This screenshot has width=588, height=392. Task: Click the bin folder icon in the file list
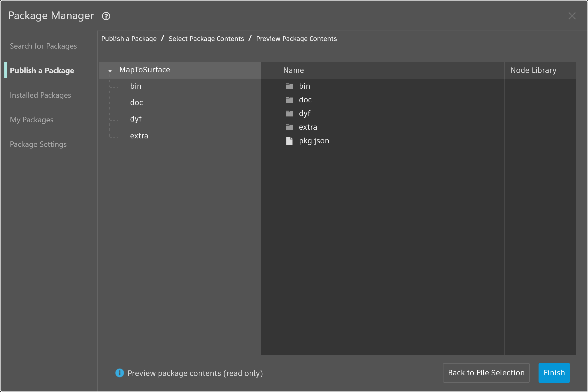click(289, 86)
